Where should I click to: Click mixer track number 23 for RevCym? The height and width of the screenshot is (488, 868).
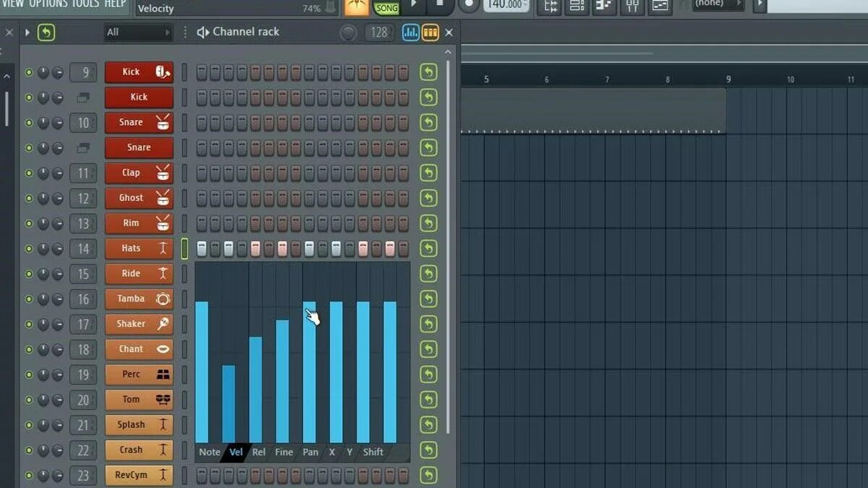pyautogui.click(x=83, y=475)
